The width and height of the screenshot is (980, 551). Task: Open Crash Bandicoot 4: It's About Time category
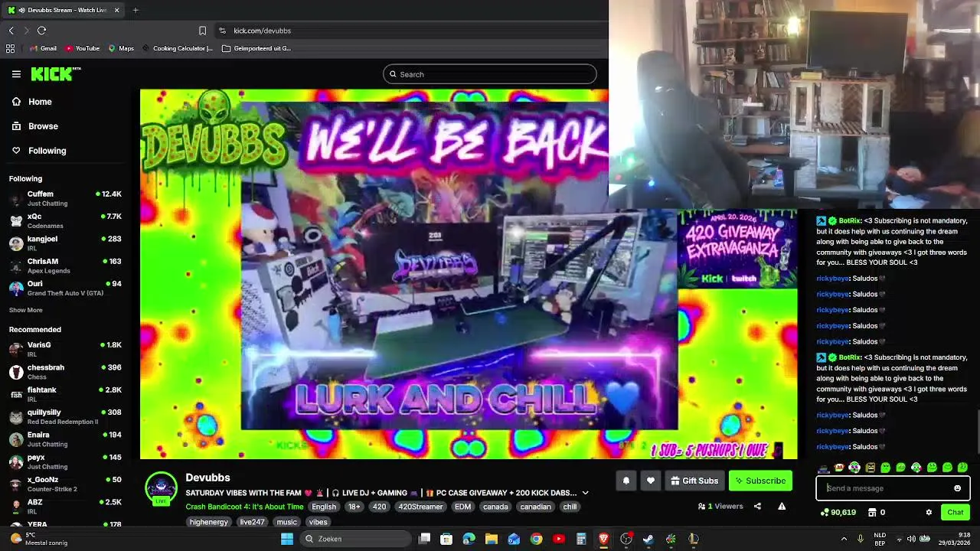click(x=244, y=507)
